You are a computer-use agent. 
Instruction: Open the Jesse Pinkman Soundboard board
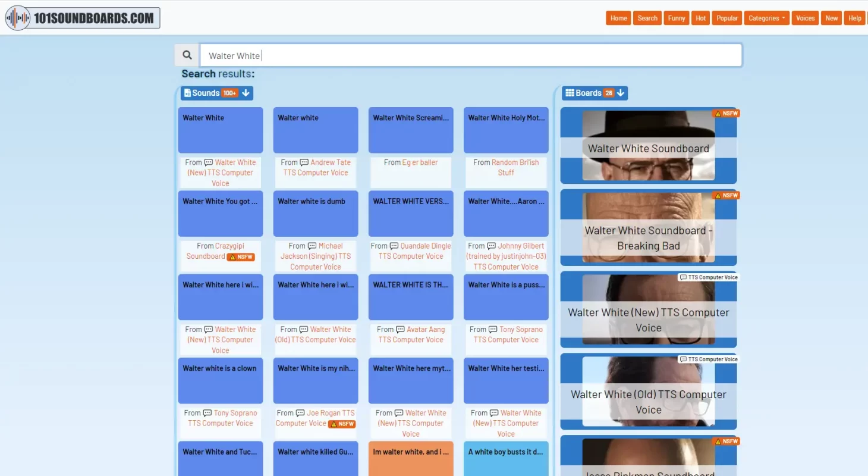pyautogui.click(x=649, y=456)
